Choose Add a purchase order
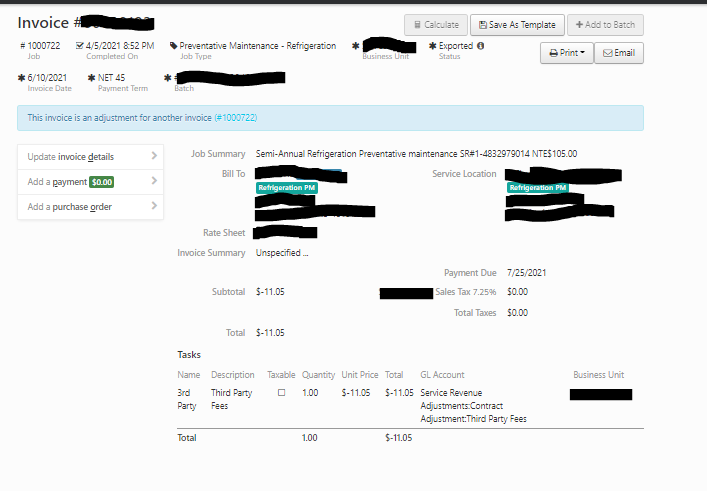The image size is (707, 491). click(90, 207)
